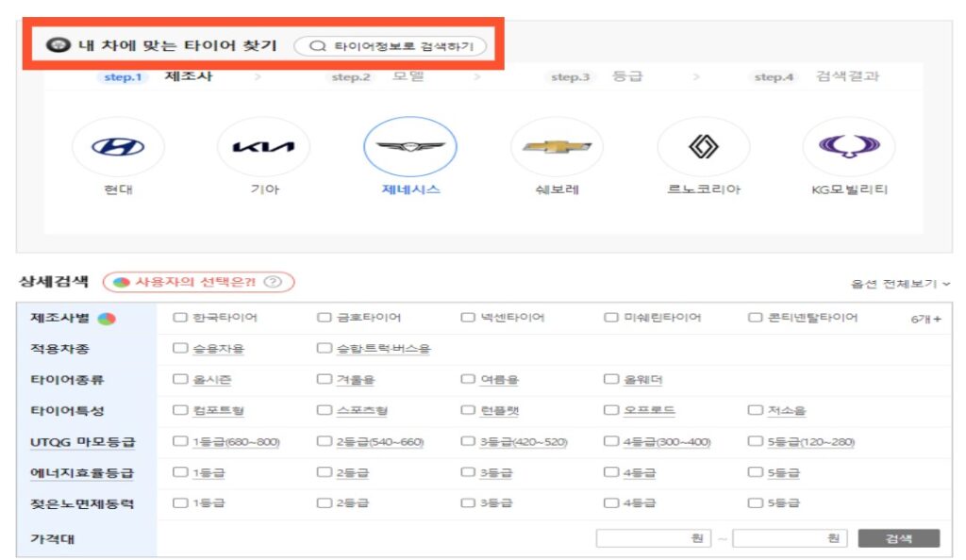Click the 가격대 row label

(53, 539)
